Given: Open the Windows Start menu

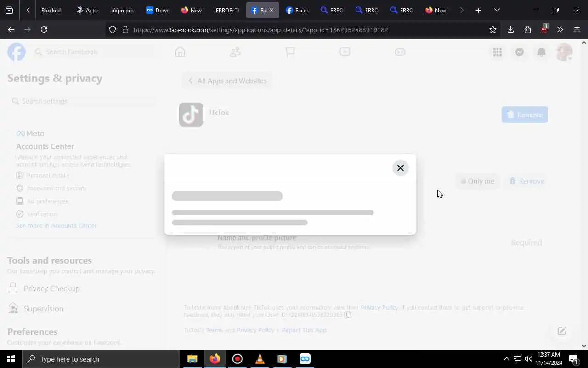Looking at the screenshot, I should pos(11,359).
